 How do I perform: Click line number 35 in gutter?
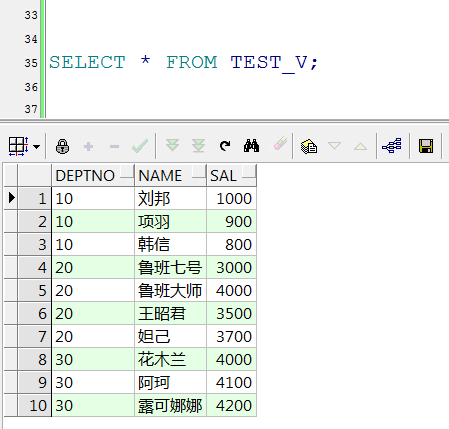coord(31,63)
